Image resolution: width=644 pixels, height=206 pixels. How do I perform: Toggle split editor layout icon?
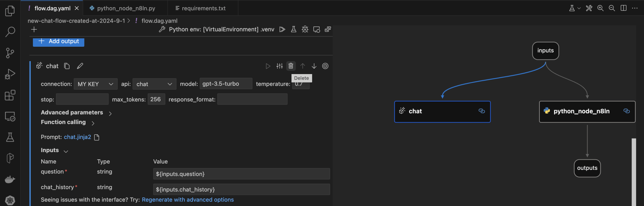click(623, 8)
